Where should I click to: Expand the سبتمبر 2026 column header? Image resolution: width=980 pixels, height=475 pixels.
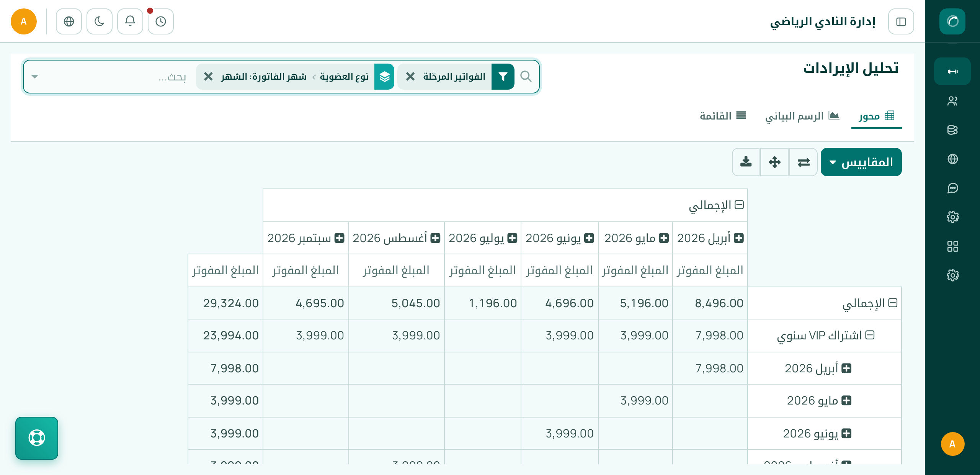(339, 238)
